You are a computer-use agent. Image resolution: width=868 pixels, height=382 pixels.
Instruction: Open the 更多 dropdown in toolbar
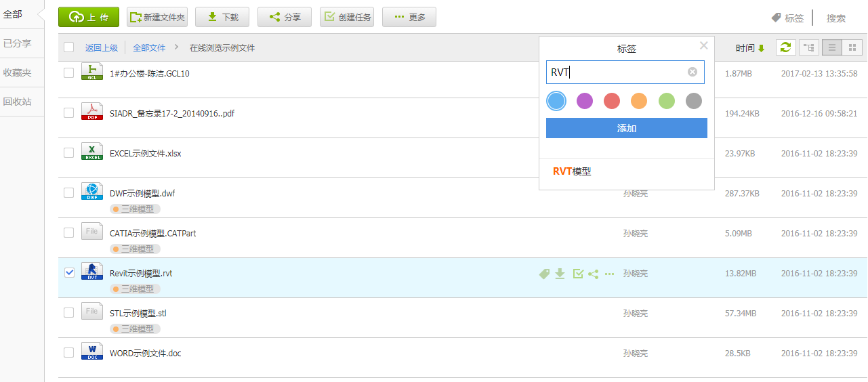coord(409,17)
